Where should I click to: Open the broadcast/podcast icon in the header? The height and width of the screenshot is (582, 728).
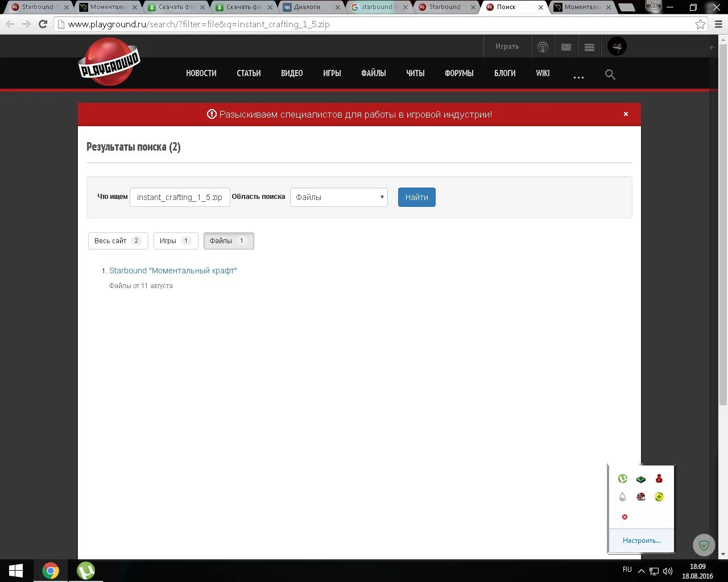point(543,47)
